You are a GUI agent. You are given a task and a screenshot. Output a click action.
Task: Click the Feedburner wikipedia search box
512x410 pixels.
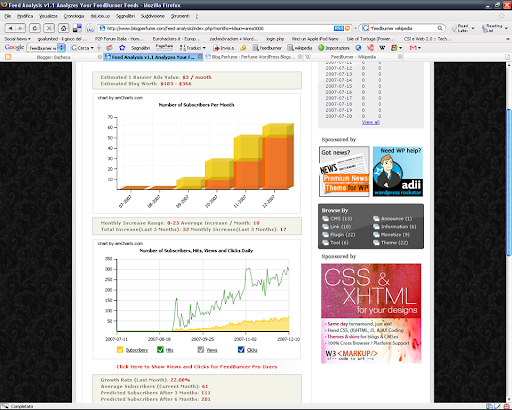click(402, 28)
